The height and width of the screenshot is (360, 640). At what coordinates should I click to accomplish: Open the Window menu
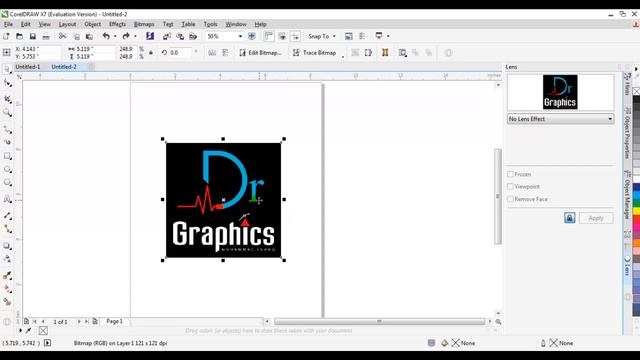[x=236, y=24]
